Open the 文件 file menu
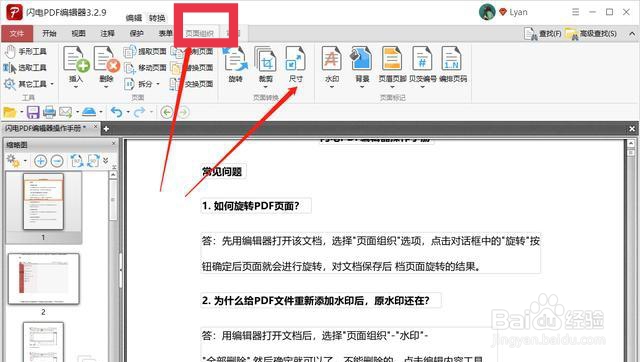The width and height of the screenshot is (640, 362). (17, 33)
